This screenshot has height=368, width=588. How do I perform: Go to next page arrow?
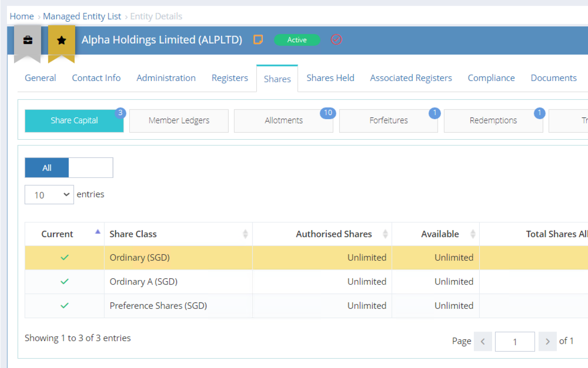pos(547,341)
